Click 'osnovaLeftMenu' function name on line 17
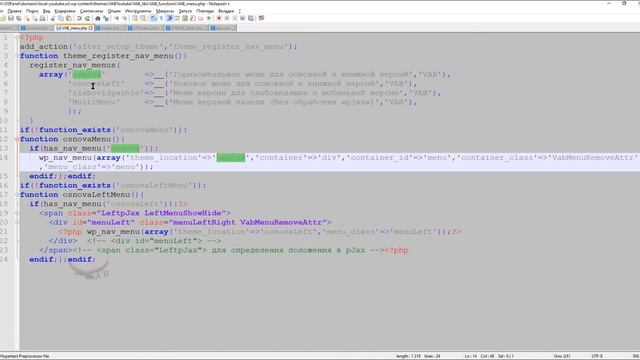 96,195
